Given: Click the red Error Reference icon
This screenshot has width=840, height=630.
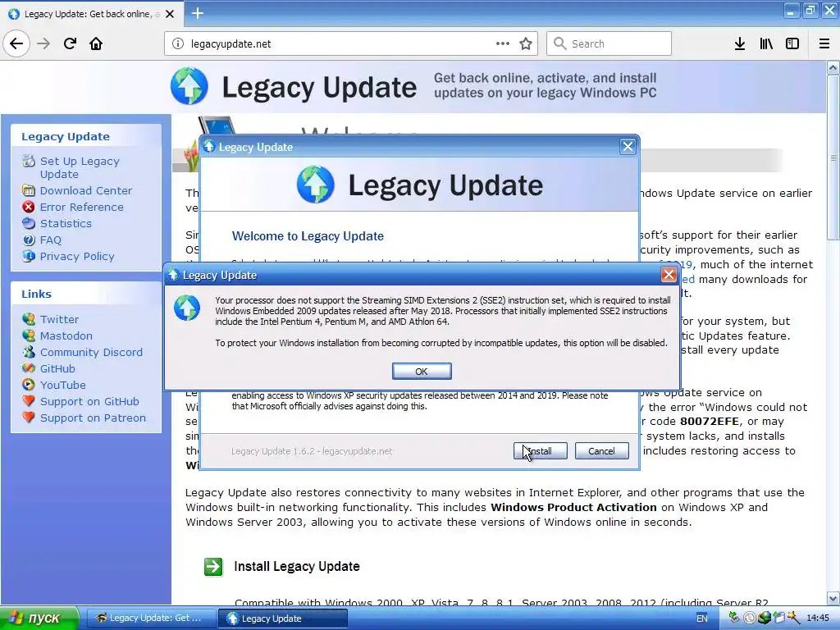Looking at the screenshot, I should coord(29,207).
